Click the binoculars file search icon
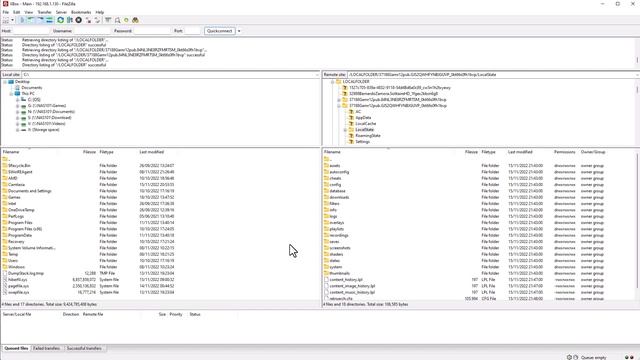The width and height of the screenshot is (640, 360). point(135,20)
